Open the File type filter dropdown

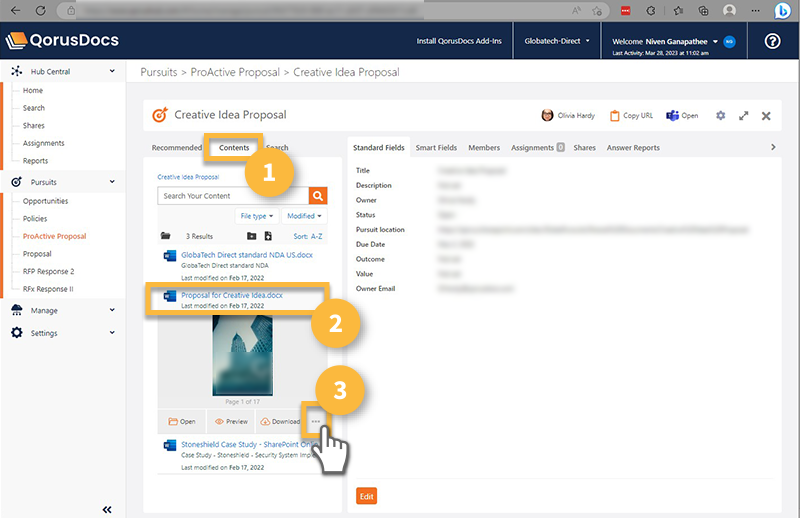coord(257,216)
